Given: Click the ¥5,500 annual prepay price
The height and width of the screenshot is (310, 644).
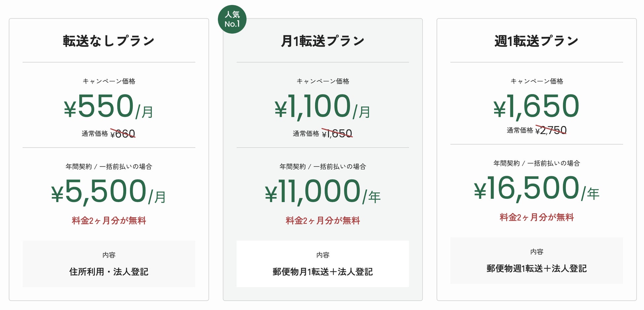Looking at the screenshot, I should tap(109, 191).
